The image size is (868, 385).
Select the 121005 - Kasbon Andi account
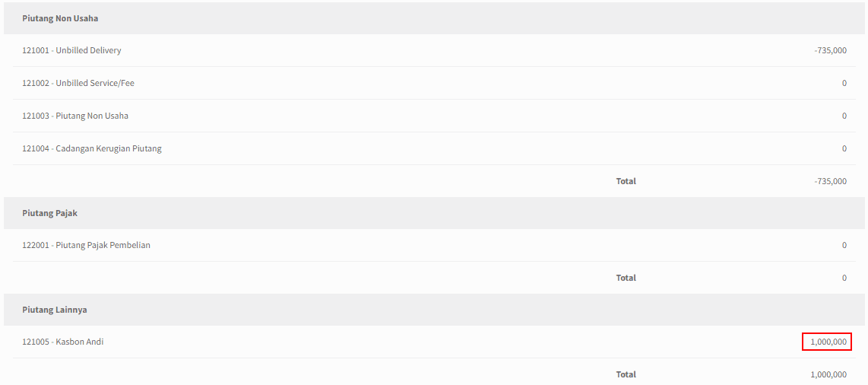point(62,342)
